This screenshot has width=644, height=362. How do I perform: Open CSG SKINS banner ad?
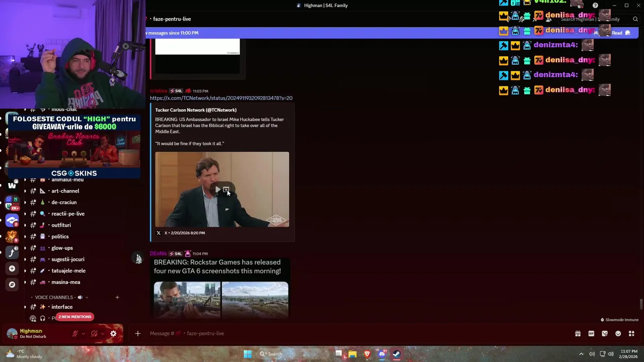(73, 146)
